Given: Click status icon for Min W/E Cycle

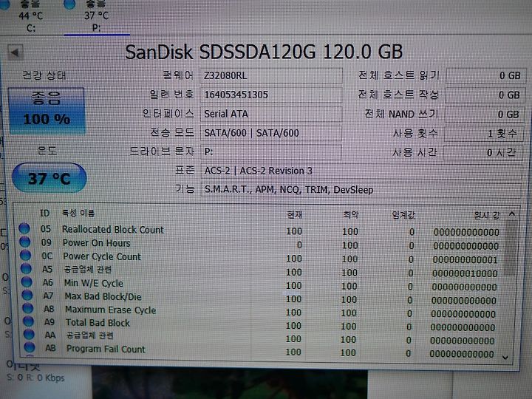Looking at the screenshot, I should point(27,282).
